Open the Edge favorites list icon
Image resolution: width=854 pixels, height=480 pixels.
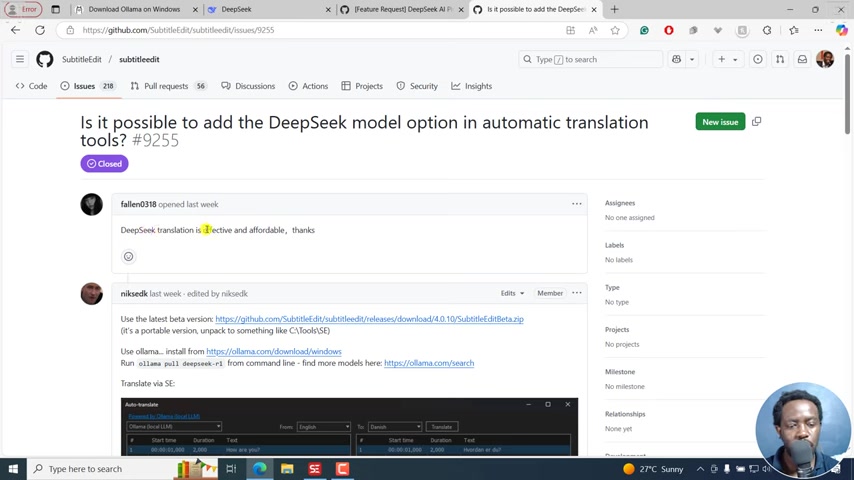click(x=794, y=31)
